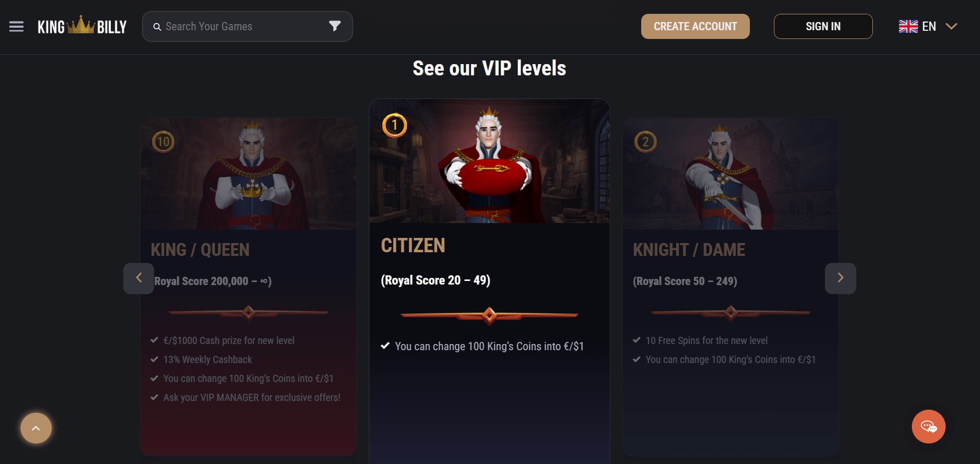Open the game filter funnel icon
Image resolution: width=980 pixels, height=464 pixels.
[x=335, y=26]
